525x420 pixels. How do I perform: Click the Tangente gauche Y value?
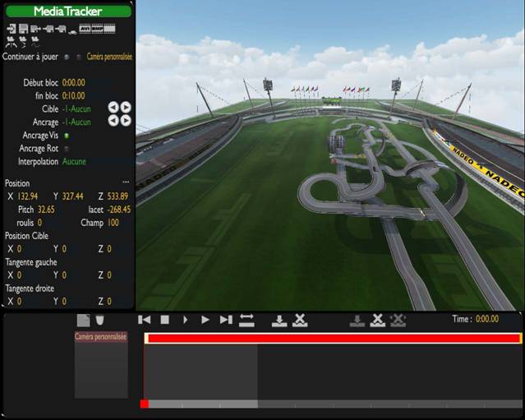(64, 275)
